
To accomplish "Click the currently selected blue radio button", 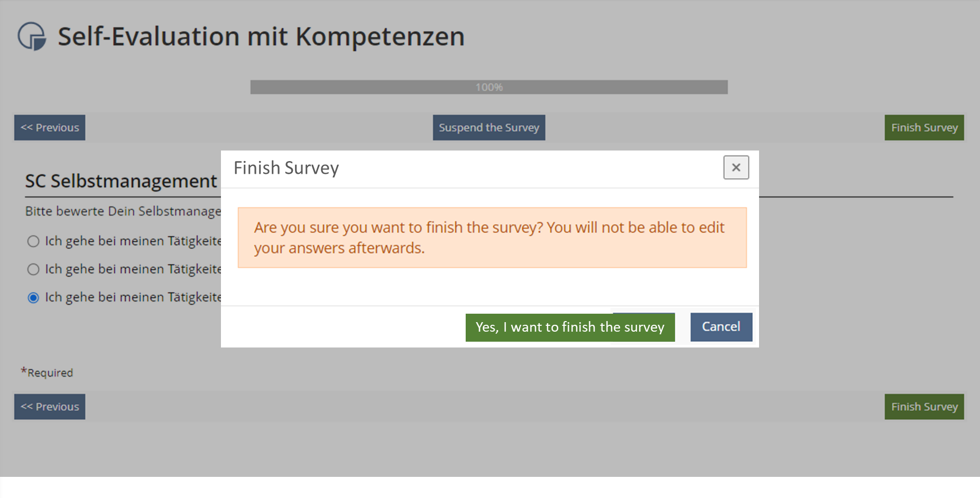I will (33, 298).
